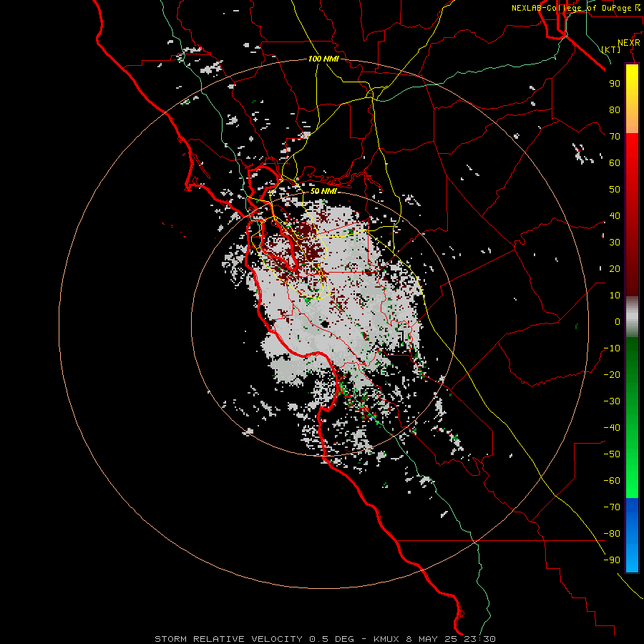Screen dimensions: 644x644
Task: Select the -80 scale value
Action: 612,534
